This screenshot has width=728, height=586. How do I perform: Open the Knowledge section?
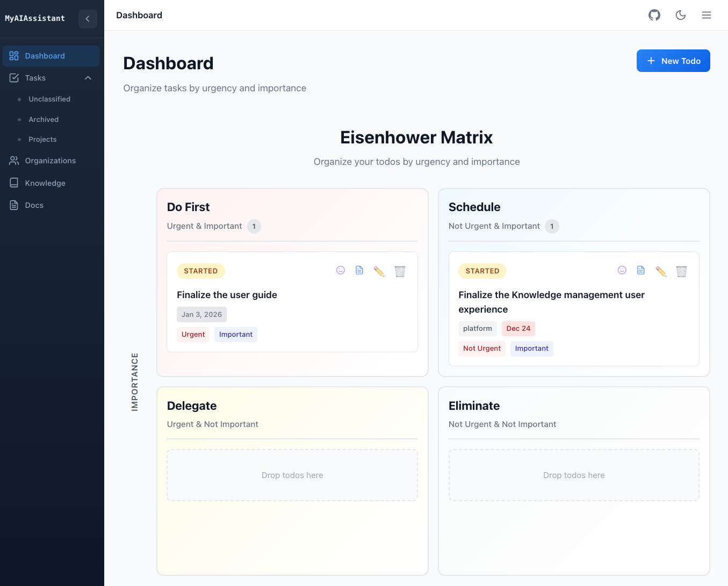(45, 183)
